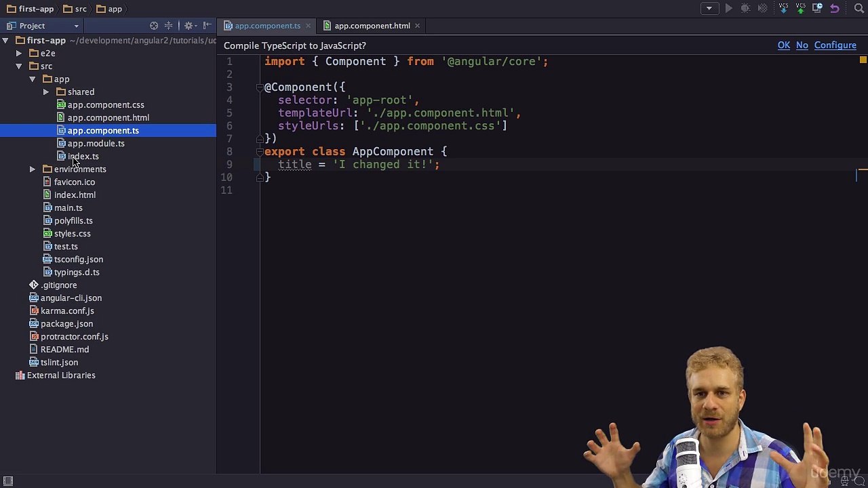Click Configure in the compile prompt

(x=835, y=45)
